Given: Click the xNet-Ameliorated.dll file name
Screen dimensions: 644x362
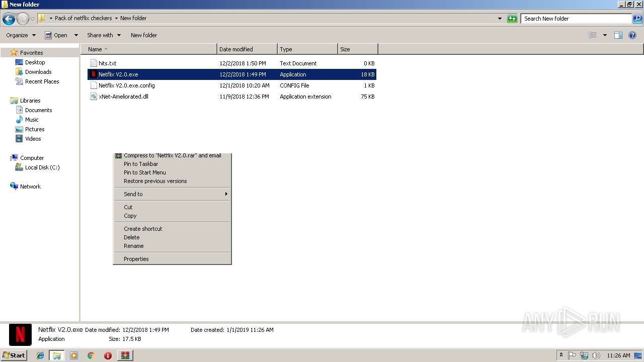Looking at the screenshot, I should (123, 97).
